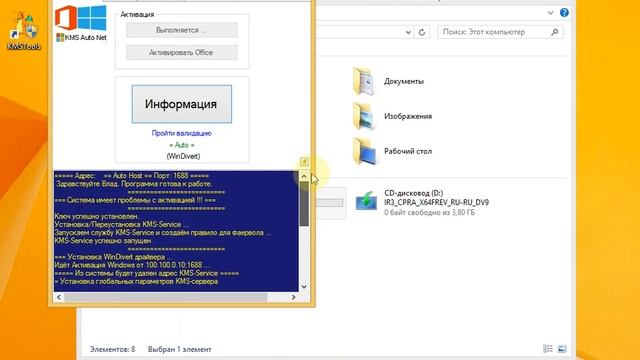Click the log horizontal scroll right arrow
Screen dimensions: 640x360
coord(293,297)
